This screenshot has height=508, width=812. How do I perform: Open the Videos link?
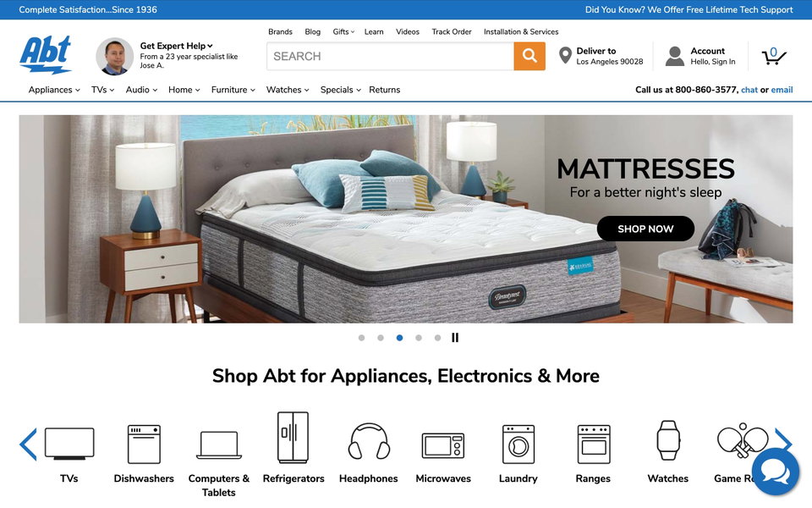(x=408, y=31)
